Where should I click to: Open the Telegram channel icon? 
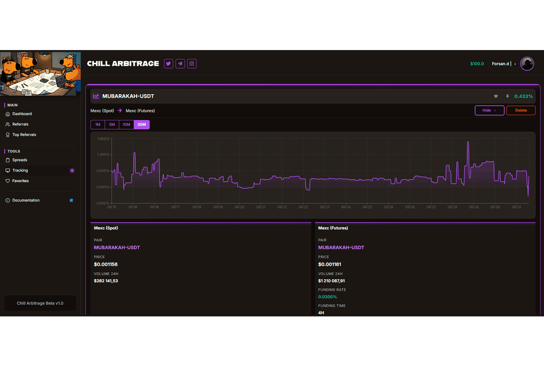pyautogui.click(x=180, y=64)
